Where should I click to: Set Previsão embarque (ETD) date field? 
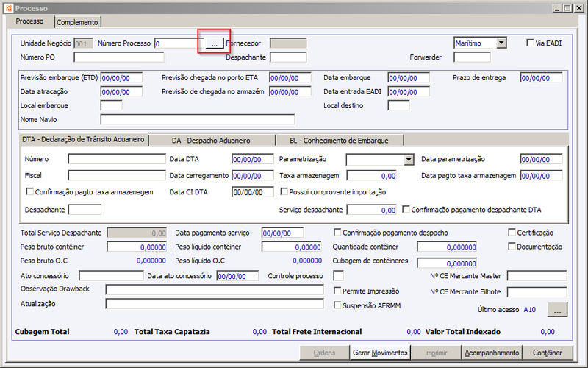point(121,78)
